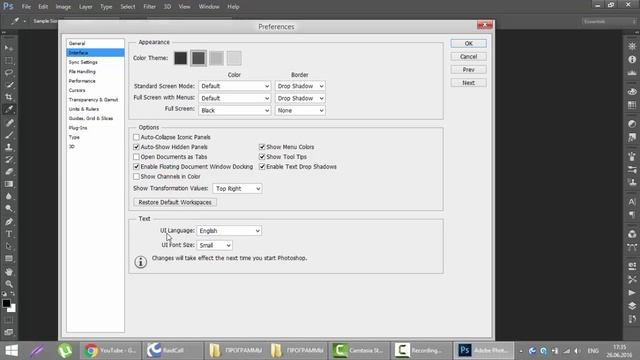640x360 pixels.
Task: Select the Spot Healing Brush tool
Action: pos(9,122)
